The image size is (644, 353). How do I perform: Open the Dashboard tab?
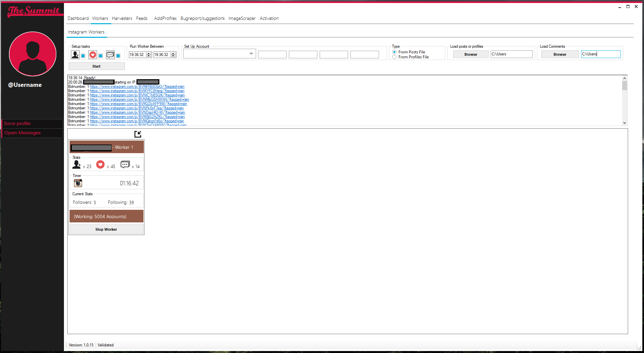tap(78, 18)
